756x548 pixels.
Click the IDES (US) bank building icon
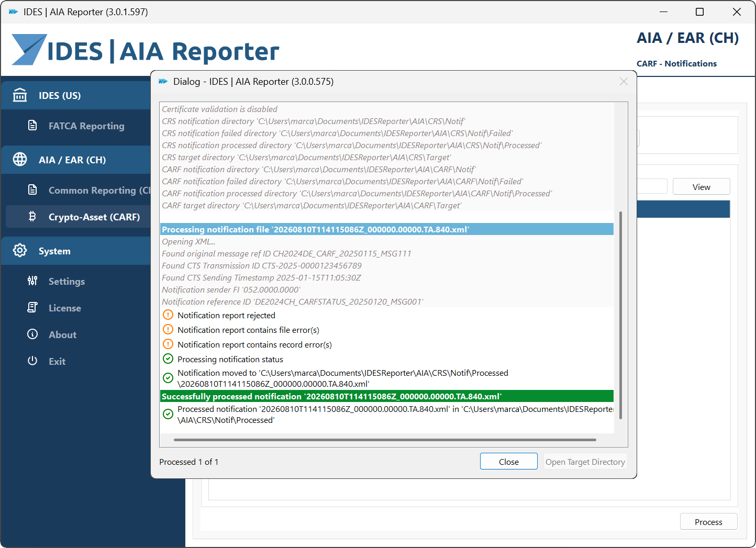tap(20, 95)
